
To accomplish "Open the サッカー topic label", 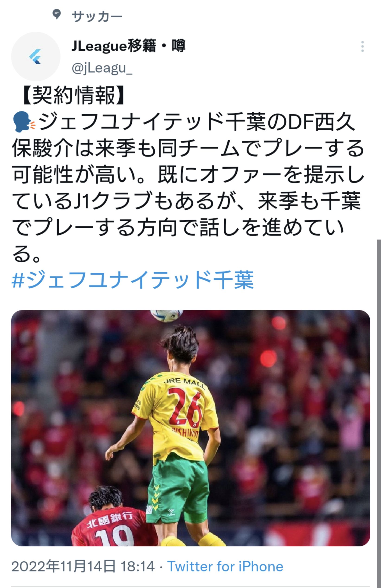I will (97, 17).
